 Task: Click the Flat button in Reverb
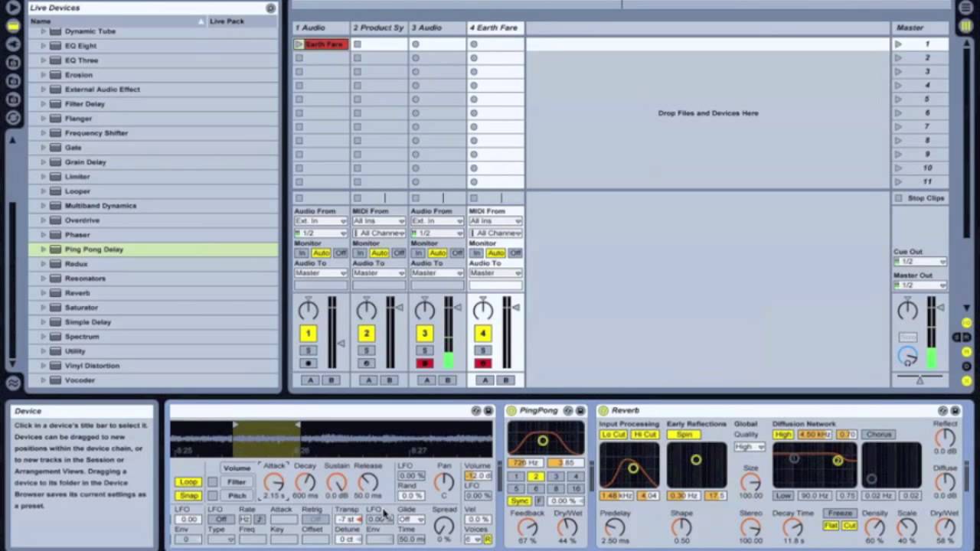click(831, 526)
